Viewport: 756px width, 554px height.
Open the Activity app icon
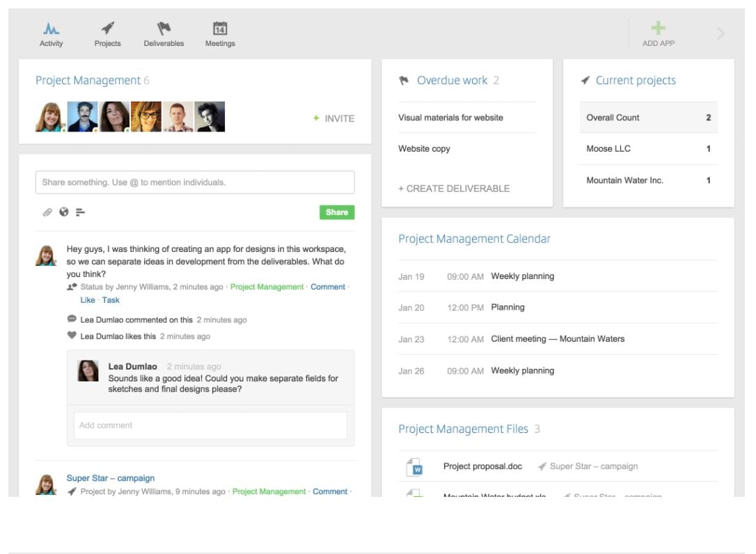coord(51,29)
